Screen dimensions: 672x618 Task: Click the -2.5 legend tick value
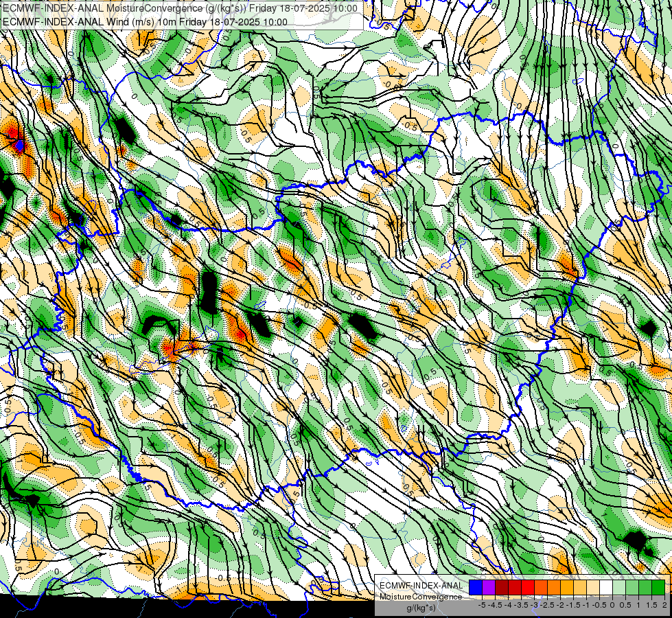coord(547,605)
